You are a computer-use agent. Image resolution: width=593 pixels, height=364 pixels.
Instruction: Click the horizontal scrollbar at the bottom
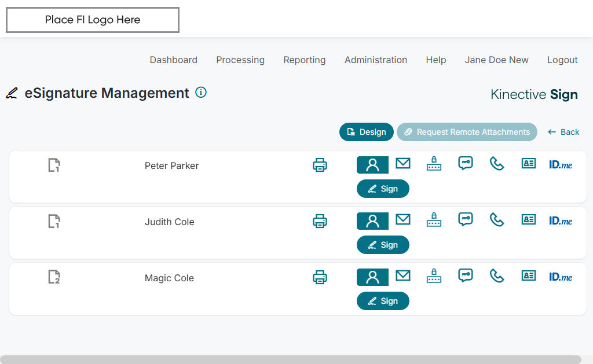[x=290, y=359]
